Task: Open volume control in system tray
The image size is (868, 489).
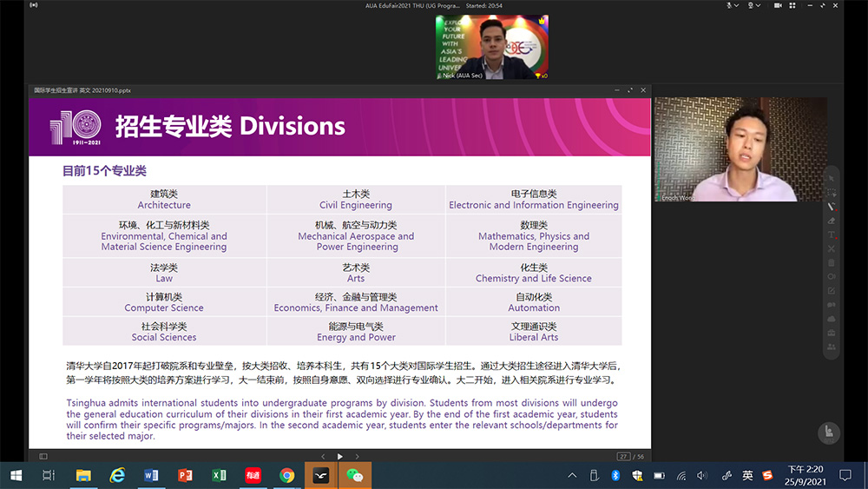Action: (x=702, y=475)
